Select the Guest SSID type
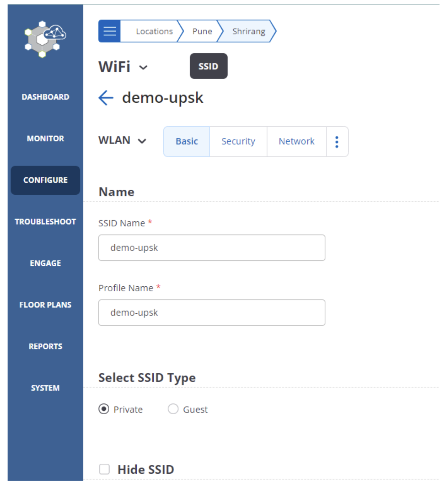The height and width of the screenshot is (481, 448). point(173,409)
